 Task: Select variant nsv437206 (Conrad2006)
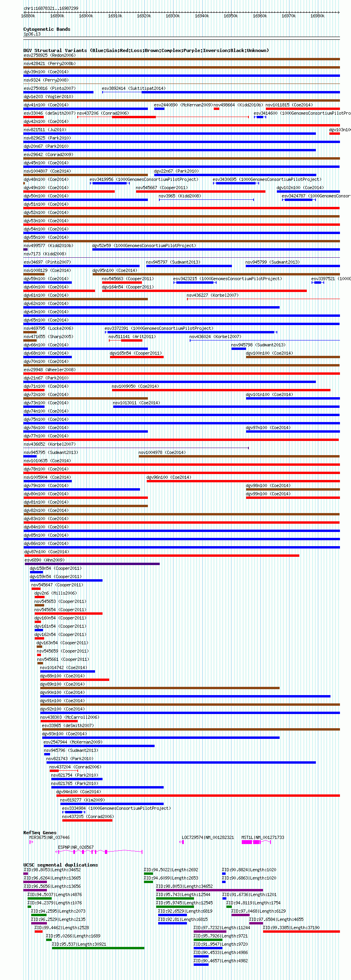103,113
